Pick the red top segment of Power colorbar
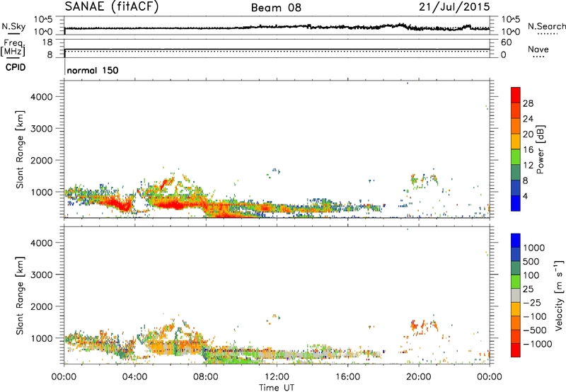Viewport: 566px width, 392px height. tap(516, 96)
